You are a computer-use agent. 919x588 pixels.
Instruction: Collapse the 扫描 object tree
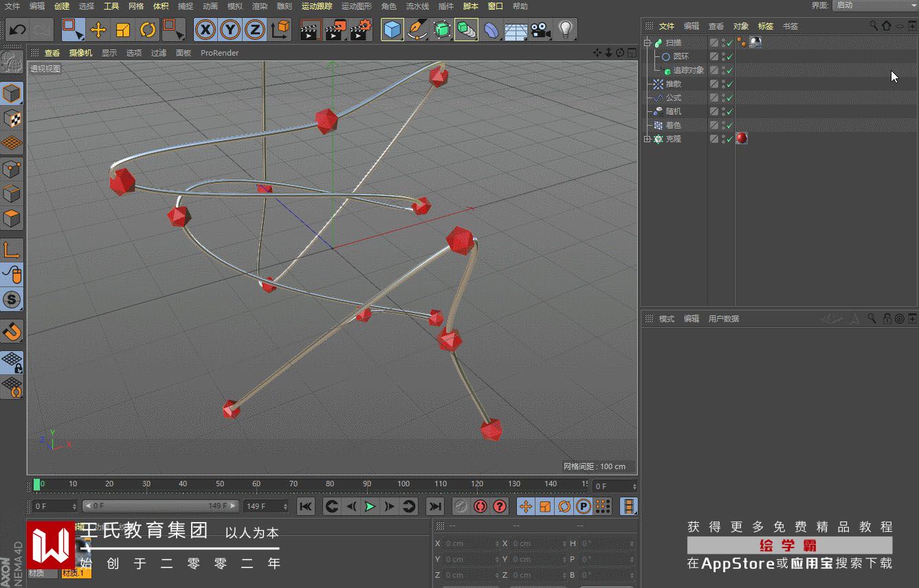(647, 43)
